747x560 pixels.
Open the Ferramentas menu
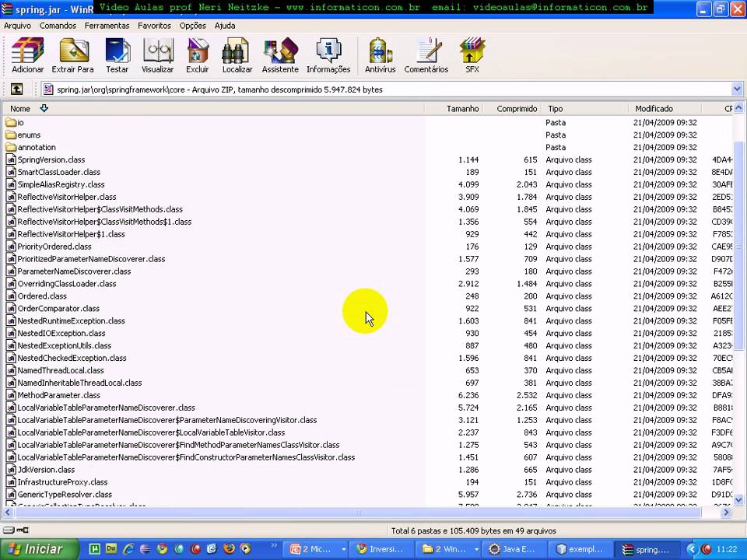point(107,26)
